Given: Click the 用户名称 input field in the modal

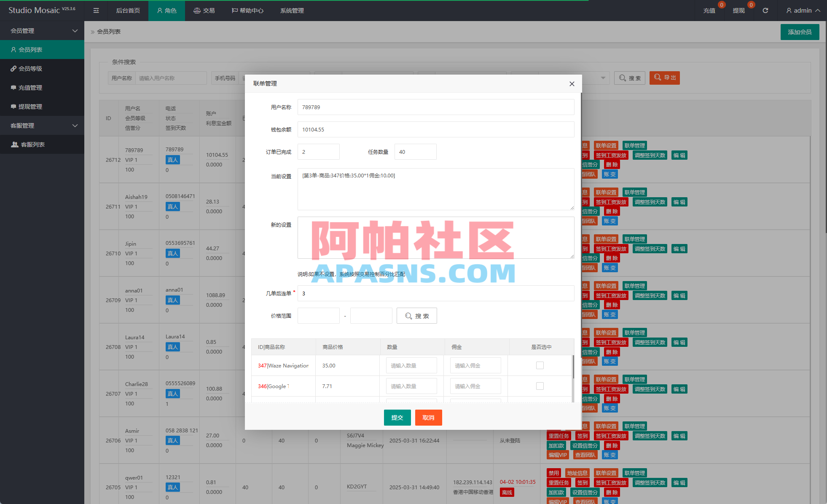Looking at the screenshot, I should coord(435,107).
